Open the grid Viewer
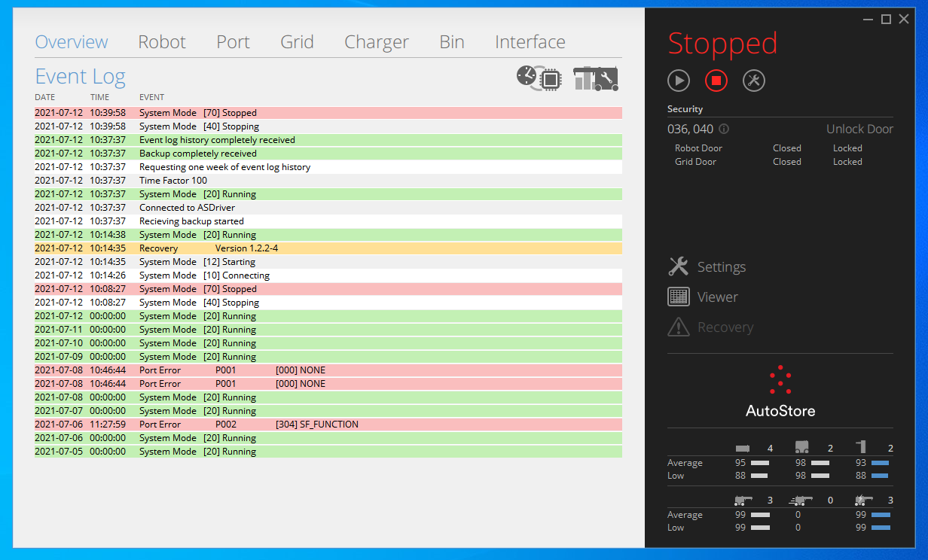Image resolution: width=928 pixels, height=560 pixels. (679, 297)
